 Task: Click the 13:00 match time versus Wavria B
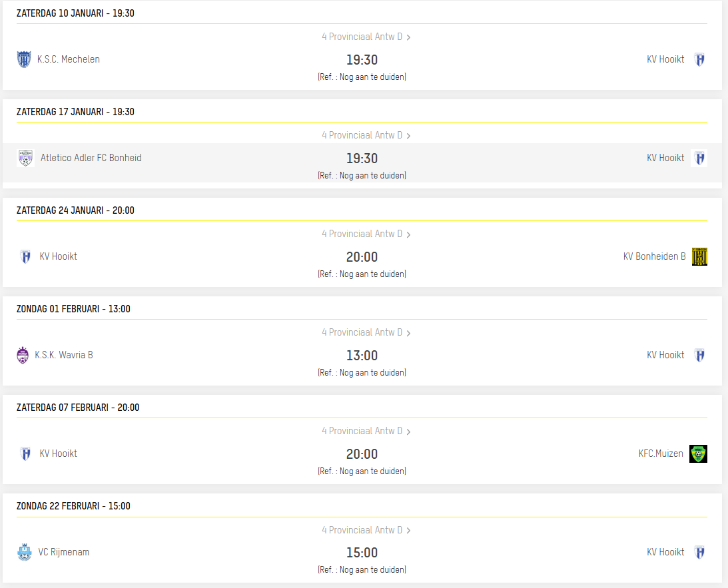click(362, 356)
